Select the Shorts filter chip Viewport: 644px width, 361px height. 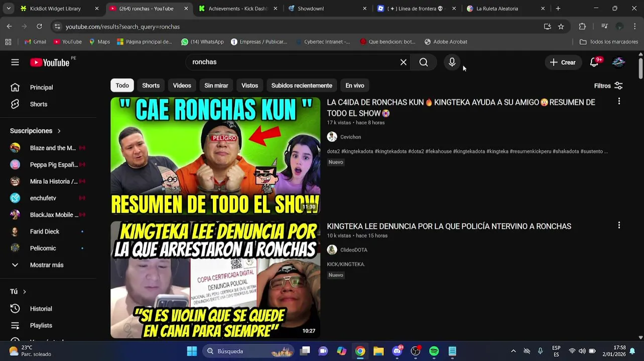coord(151,86)
